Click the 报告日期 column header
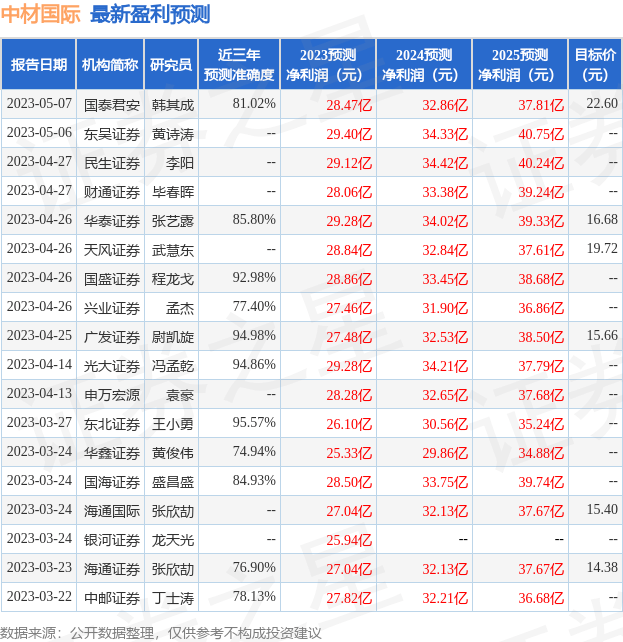This screenshot has width=623, height=642. tap(38, 64)
